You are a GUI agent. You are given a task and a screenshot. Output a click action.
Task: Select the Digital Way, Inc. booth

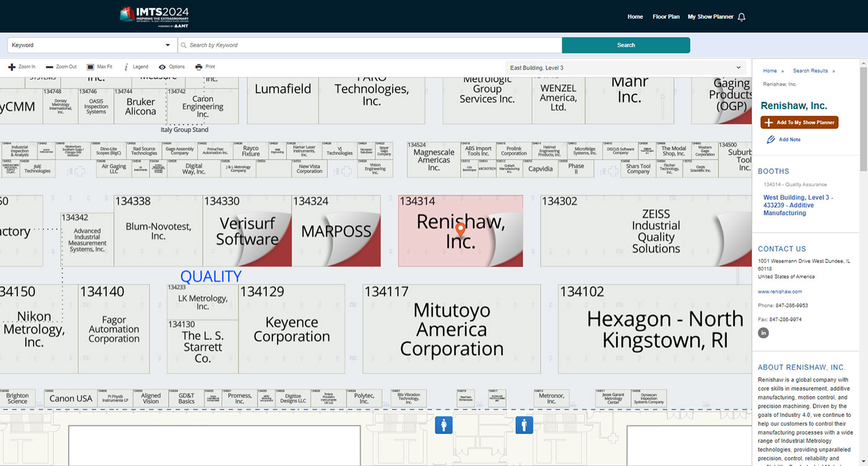[x=194, y=169]
